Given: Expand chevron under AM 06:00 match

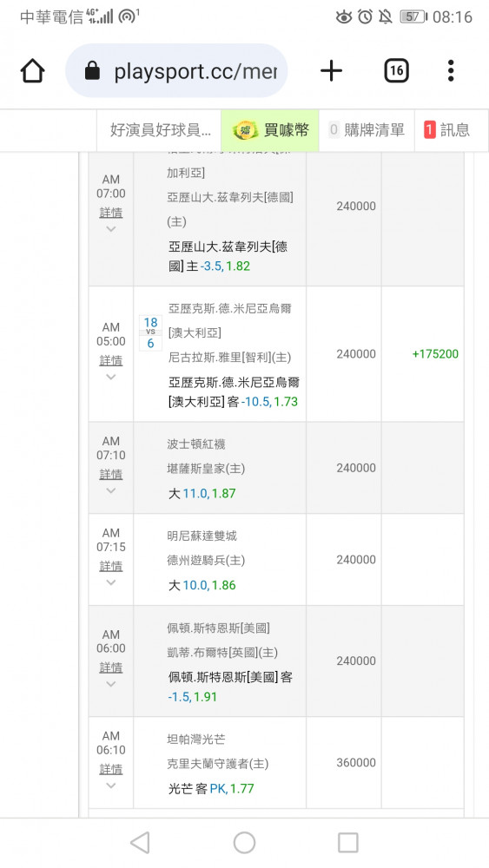Looking at the screenshot, I should pos(111,684).
